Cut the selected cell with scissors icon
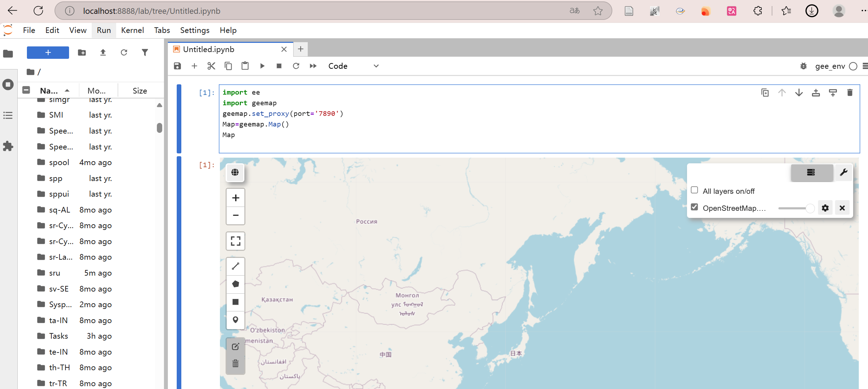 pos(211,66)
